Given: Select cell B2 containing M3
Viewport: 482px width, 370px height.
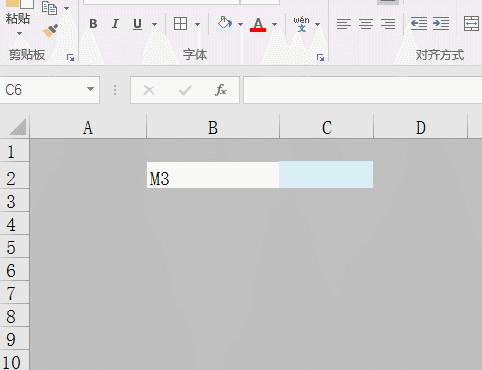Looking at the screenshot, I should click(213, 175).
